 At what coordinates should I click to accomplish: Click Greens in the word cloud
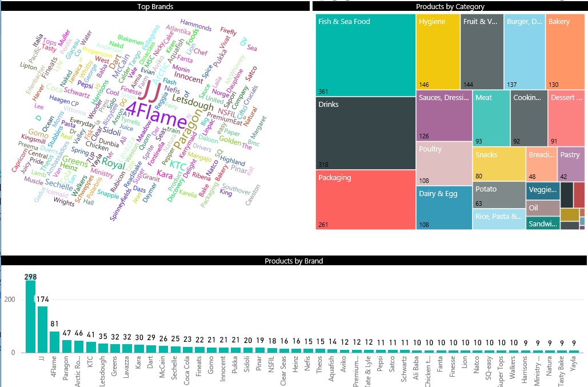75,161
